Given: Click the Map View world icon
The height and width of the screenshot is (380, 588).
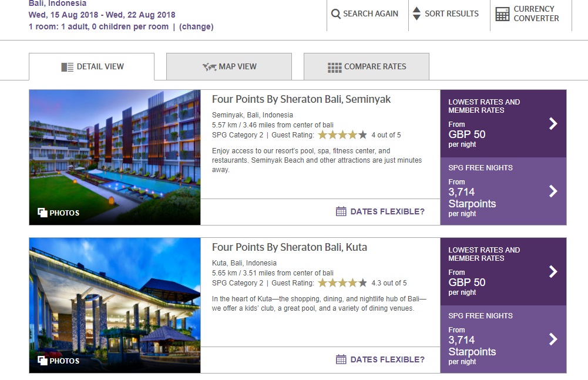Looking at the screenshot, I should pos(210,67).
